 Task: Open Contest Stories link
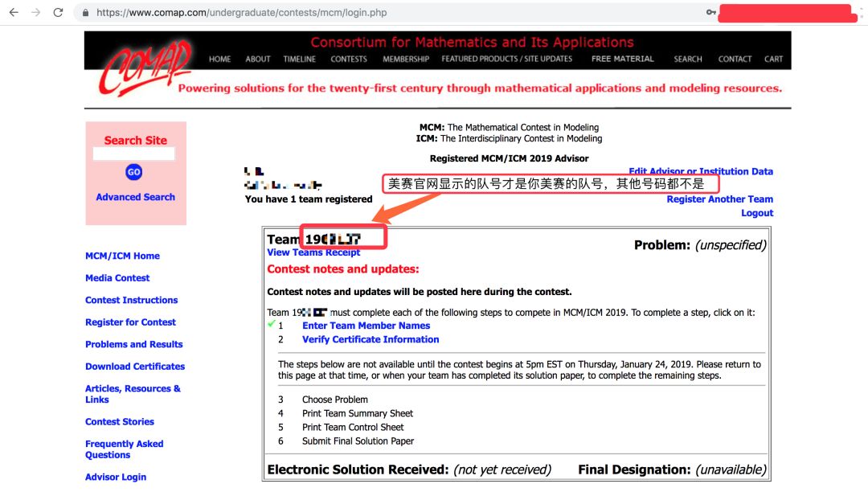(x=120, y=422)
